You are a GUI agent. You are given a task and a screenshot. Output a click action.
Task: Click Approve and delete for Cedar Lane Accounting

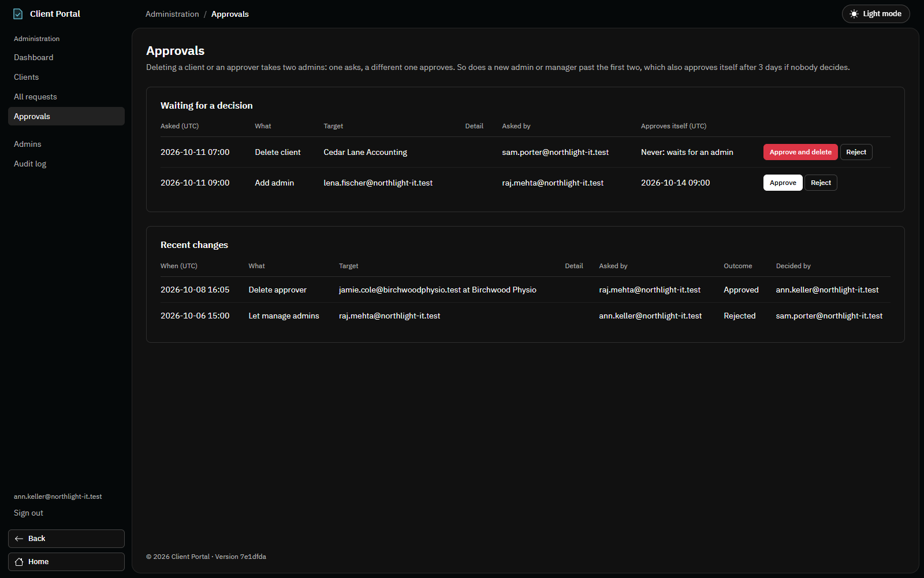[x=800, y=152]
